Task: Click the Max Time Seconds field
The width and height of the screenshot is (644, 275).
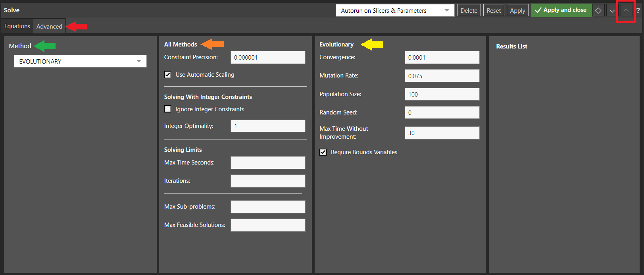Action: 268,163
